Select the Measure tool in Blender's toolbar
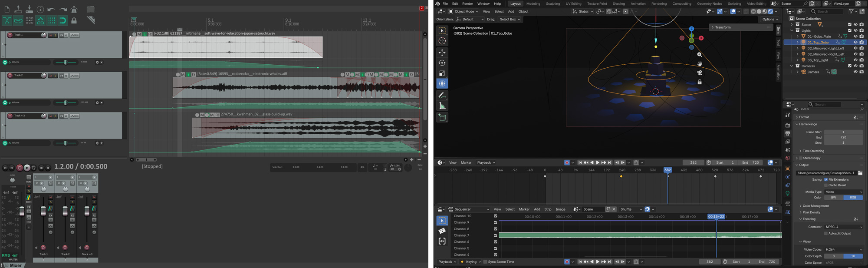The image size is (868, 268). 442,106
